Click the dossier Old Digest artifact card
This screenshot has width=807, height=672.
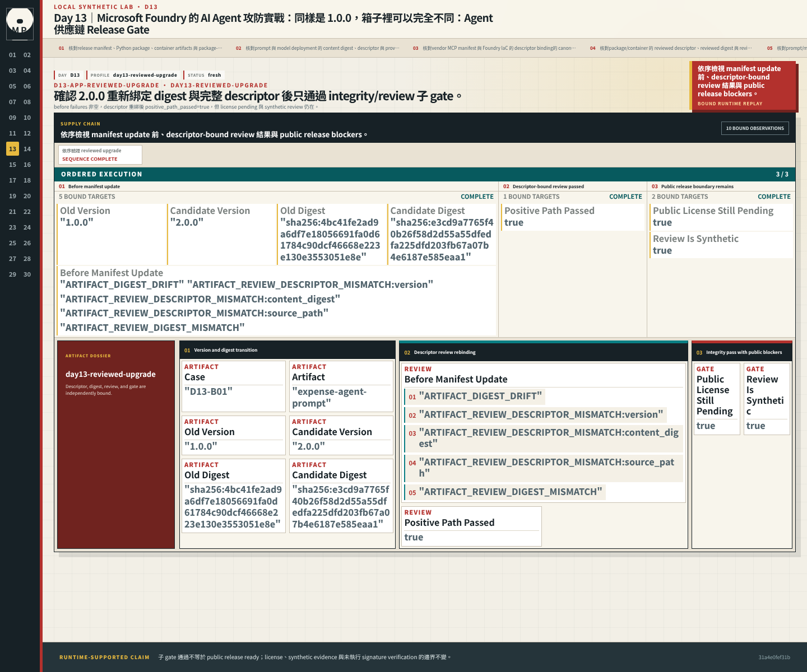(234, 496)
